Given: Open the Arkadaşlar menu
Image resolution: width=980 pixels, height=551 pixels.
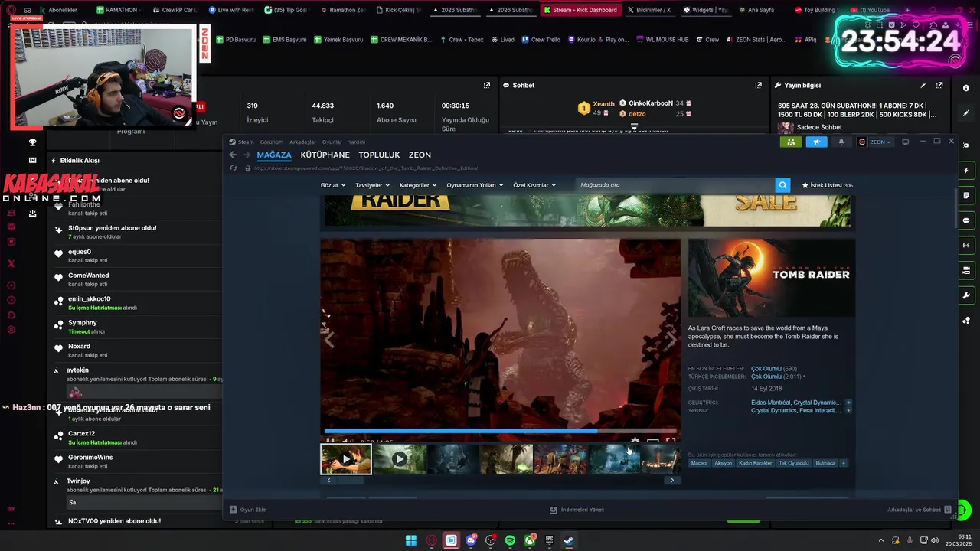Looking at the screenshot, I should pos(302,142).
